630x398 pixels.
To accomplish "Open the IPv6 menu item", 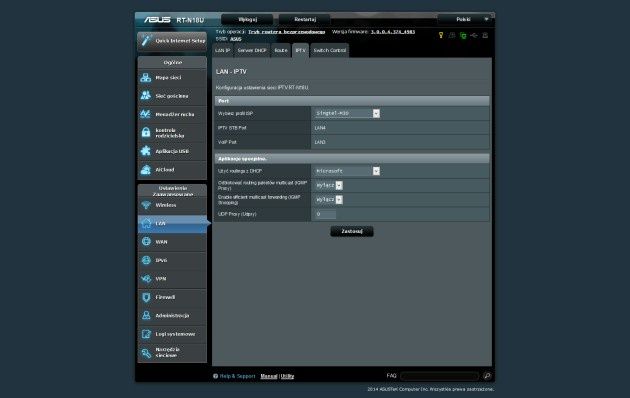I will pyautogui.click(x=172, y=260).
